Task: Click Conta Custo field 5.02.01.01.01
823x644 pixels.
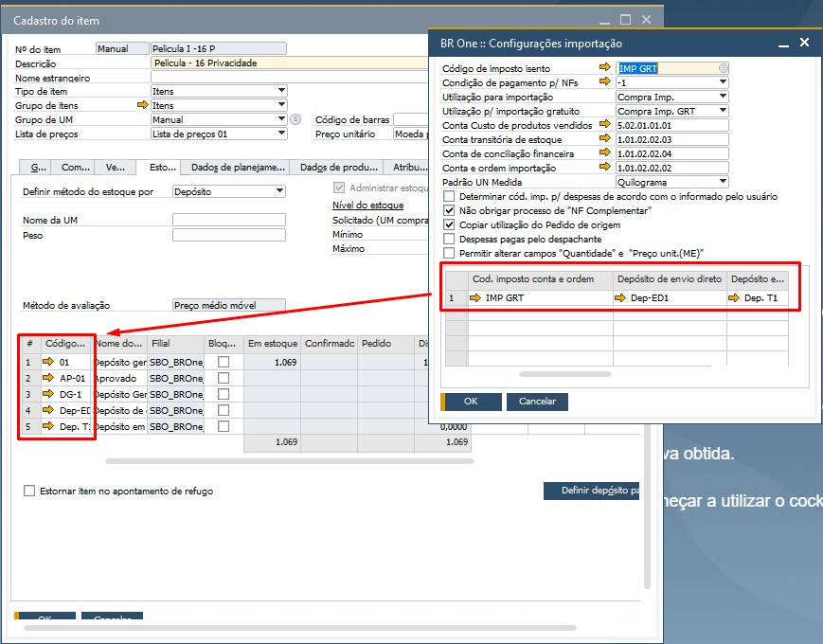Action: click(x=671, y=125)
